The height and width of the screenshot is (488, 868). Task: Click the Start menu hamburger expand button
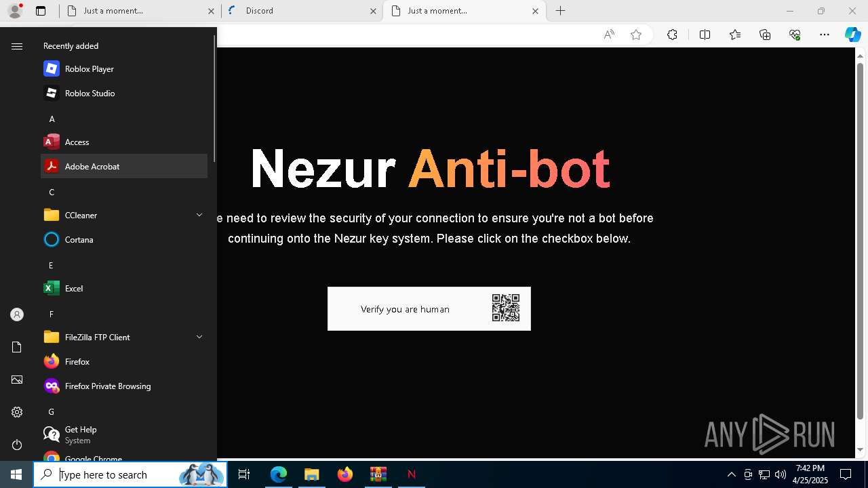17,46
